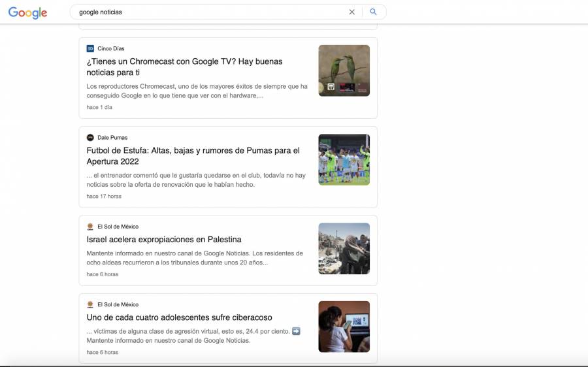The width and height of the screenshot is (588, 367).
Task: Click 'hace 6 horas' under the ciberacoso article
Action: (x=103, y=352)
